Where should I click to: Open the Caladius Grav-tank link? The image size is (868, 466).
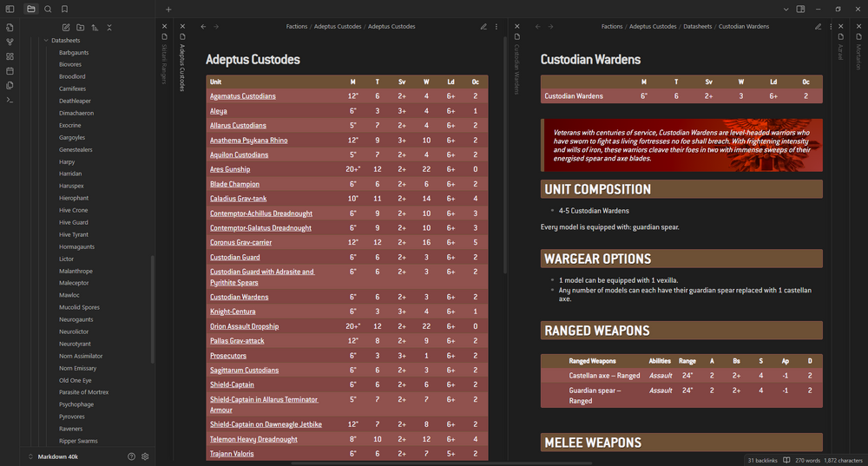(238, 199)
